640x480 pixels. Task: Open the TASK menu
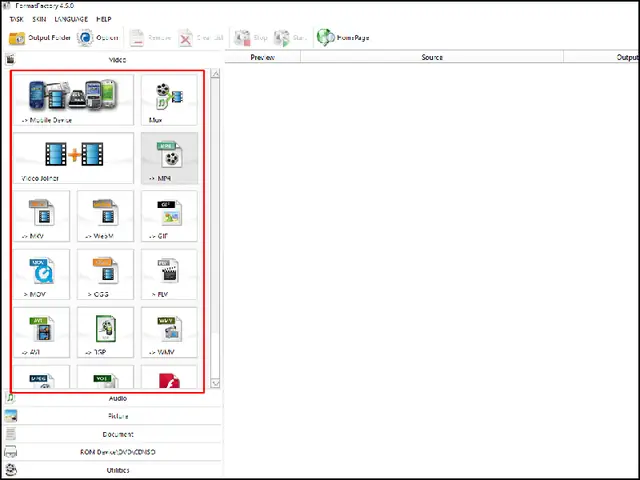tap(16, 19)
